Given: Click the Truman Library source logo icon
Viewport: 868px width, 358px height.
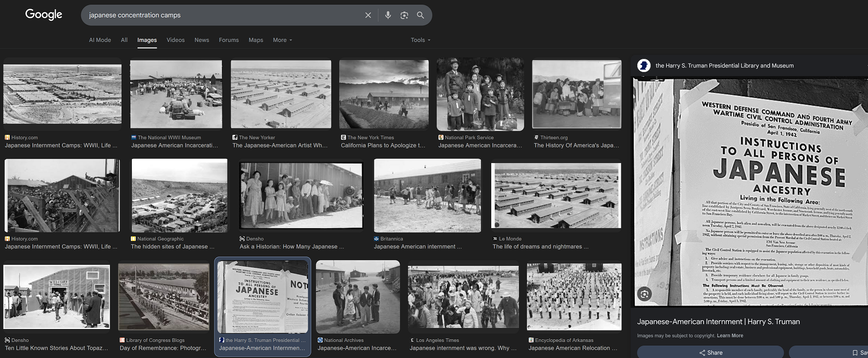Looking at the screenshot, I should click(x=644, y=66).
